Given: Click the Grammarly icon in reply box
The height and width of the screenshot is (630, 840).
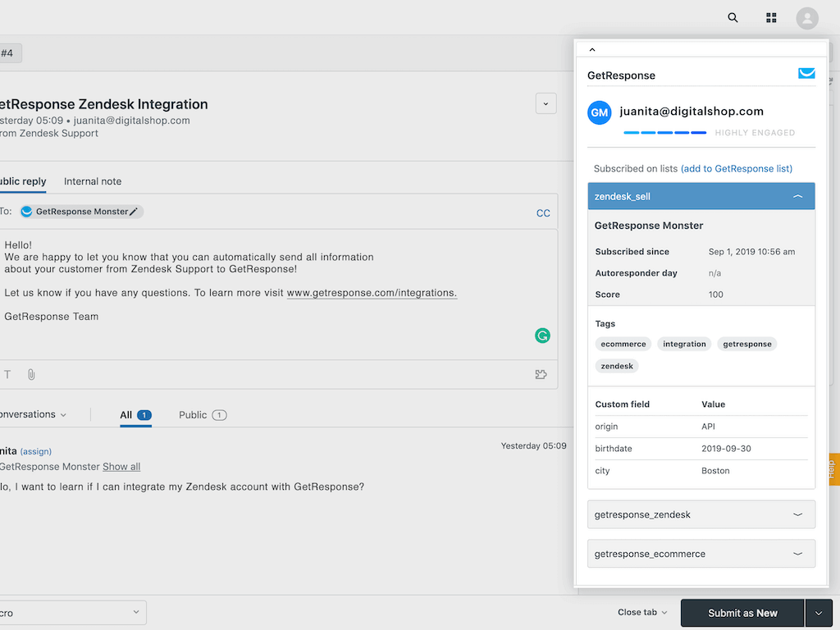Looking at the screenshot, I should click(542, 335).
